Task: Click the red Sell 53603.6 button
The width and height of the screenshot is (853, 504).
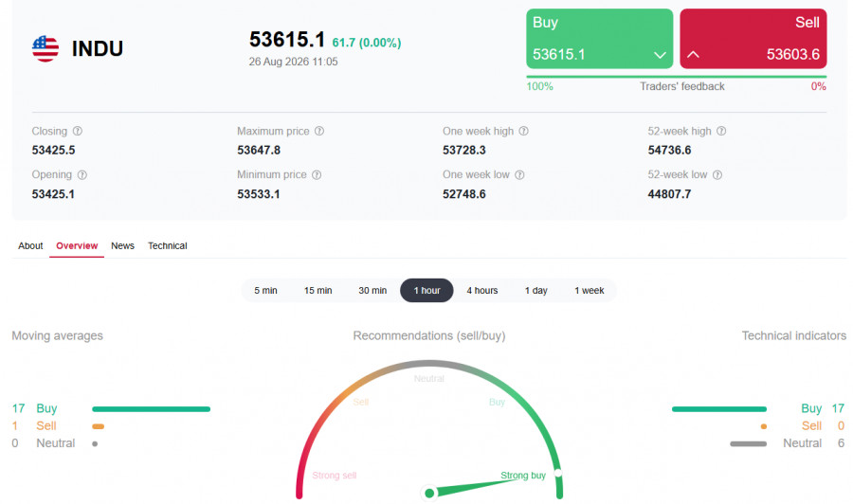Action: coord(753,39)
